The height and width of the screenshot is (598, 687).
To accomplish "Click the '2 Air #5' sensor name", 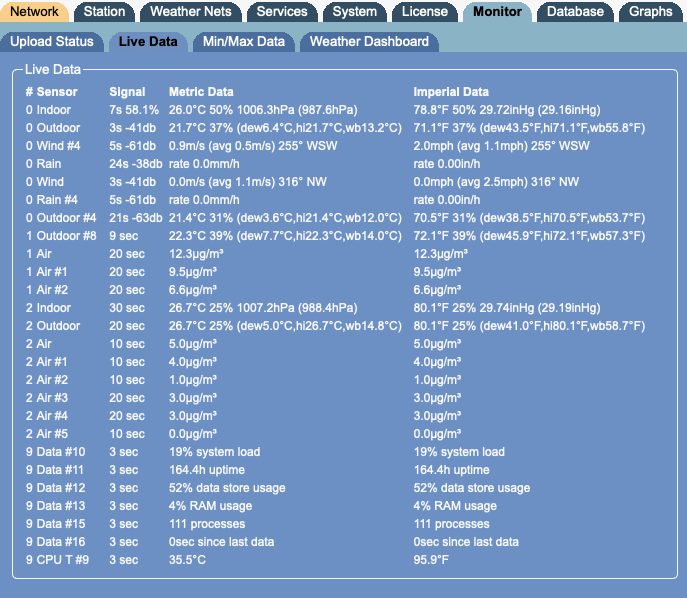I will point(47,434).
